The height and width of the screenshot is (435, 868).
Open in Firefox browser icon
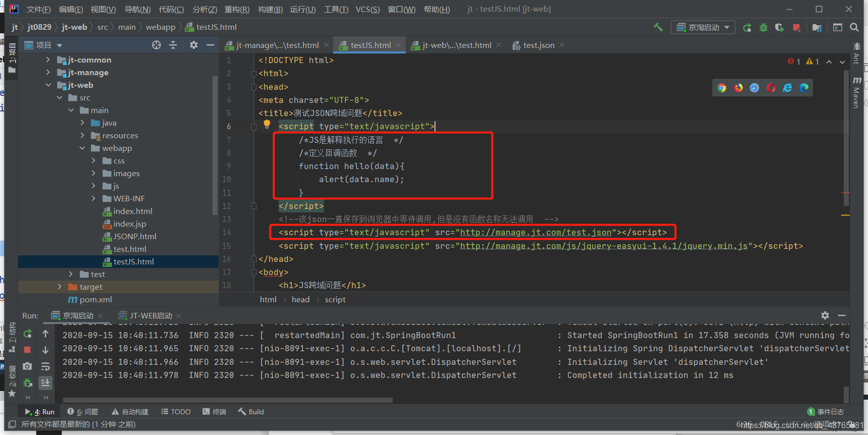tap(738, 88)
